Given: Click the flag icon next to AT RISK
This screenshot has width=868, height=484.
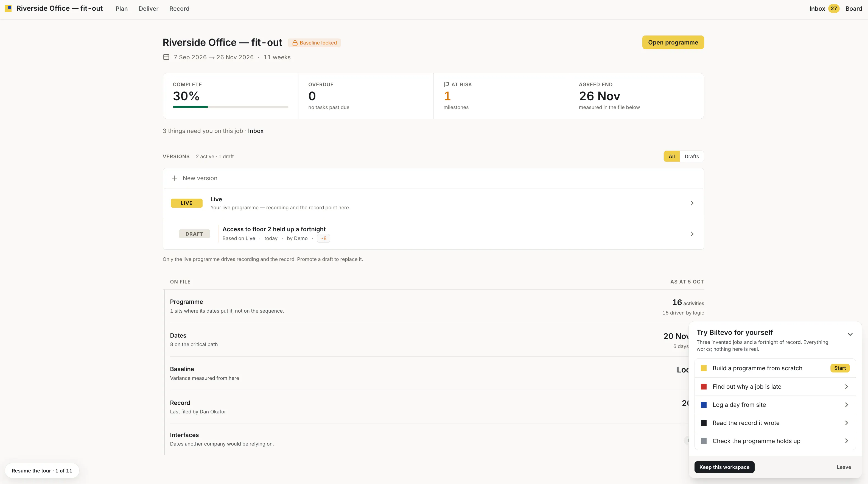Looking at the screenshot, I should tap(446, 84).
